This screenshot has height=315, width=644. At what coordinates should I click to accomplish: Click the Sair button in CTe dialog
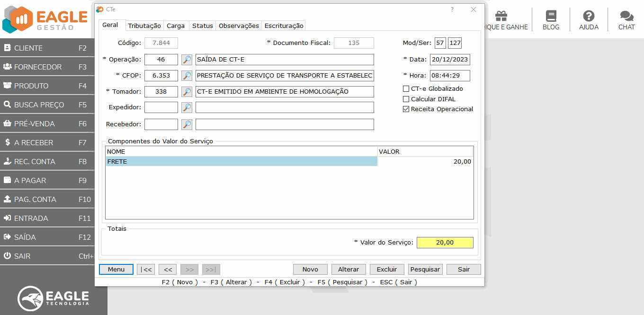(x=464, y=269)
